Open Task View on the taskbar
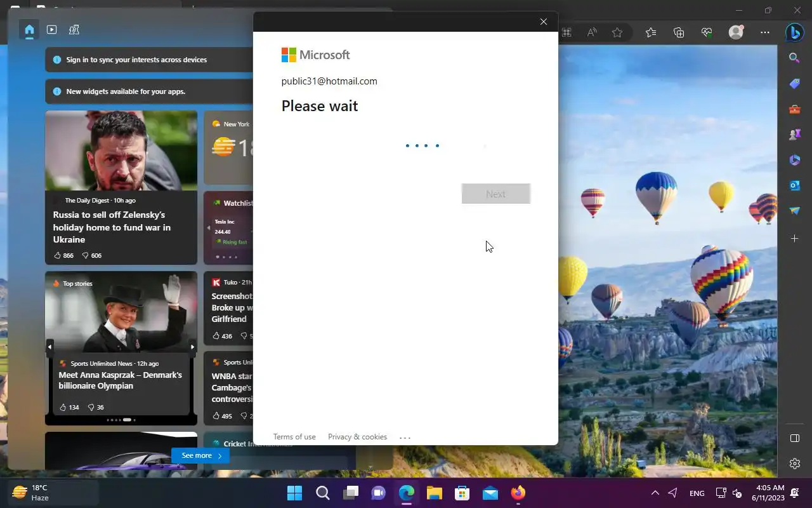The height and width of the screenshot is (508, 812). pos(350,493)
